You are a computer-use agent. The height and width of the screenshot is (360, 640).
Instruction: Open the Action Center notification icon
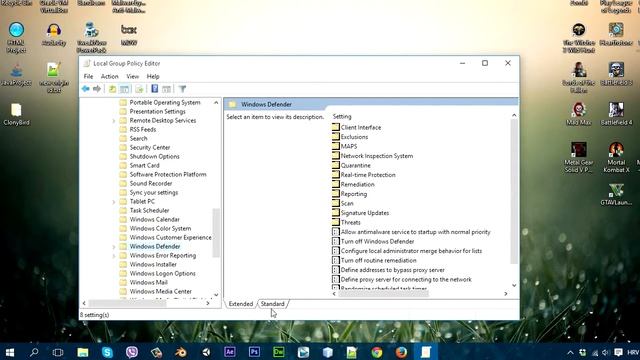point(618,352)
